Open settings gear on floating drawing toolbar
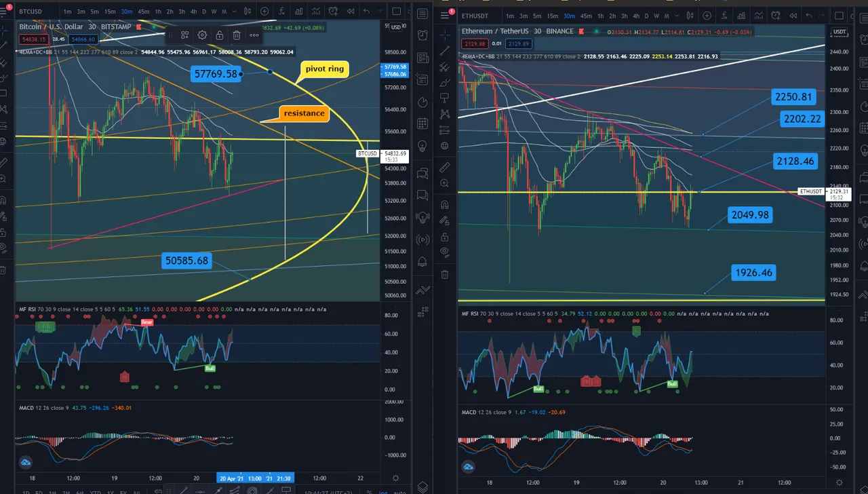Viewport: 868px width, 494px height. [202, 35]
